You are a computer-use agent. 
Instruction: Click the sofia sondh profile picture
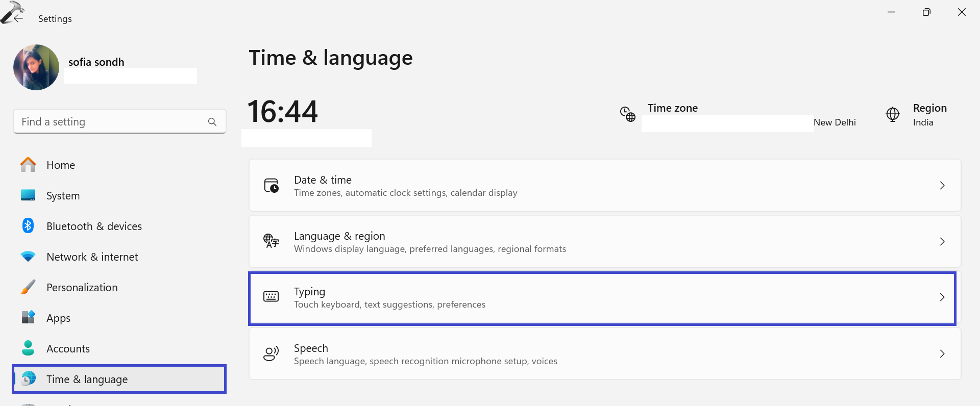(x=36, y=67)
